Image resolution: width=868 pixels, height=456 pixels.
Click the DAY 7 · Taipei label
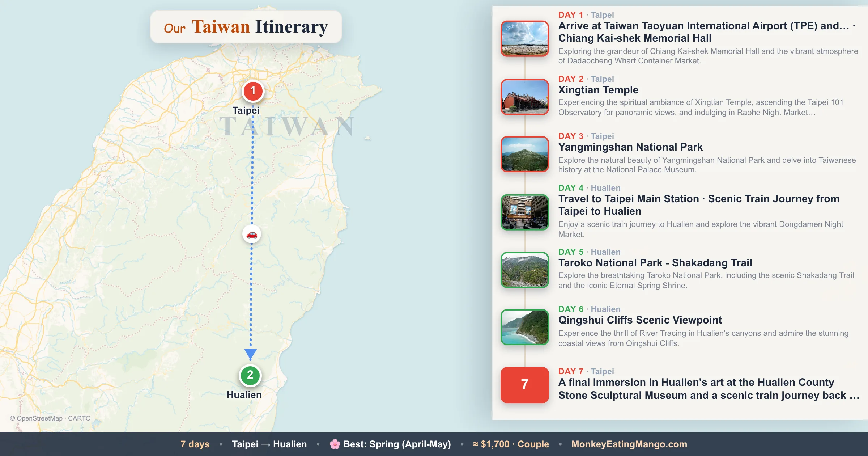click(586, 371)
